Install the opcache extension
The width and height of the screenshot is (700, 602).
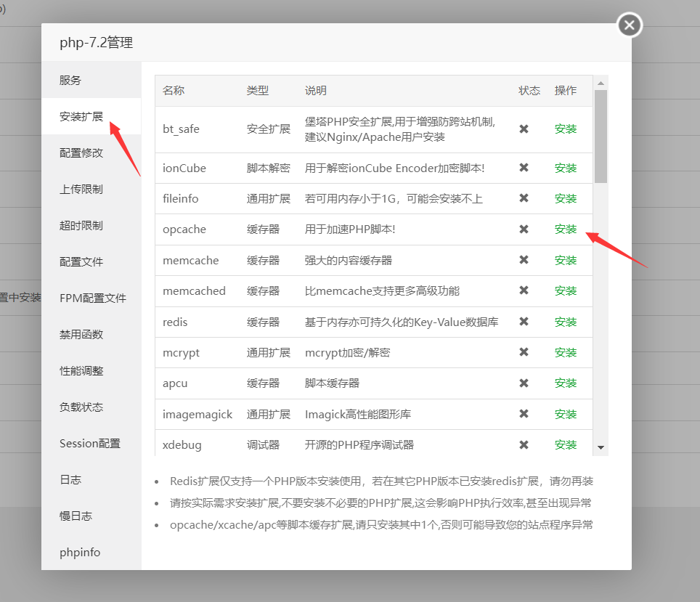pos(566,229)
